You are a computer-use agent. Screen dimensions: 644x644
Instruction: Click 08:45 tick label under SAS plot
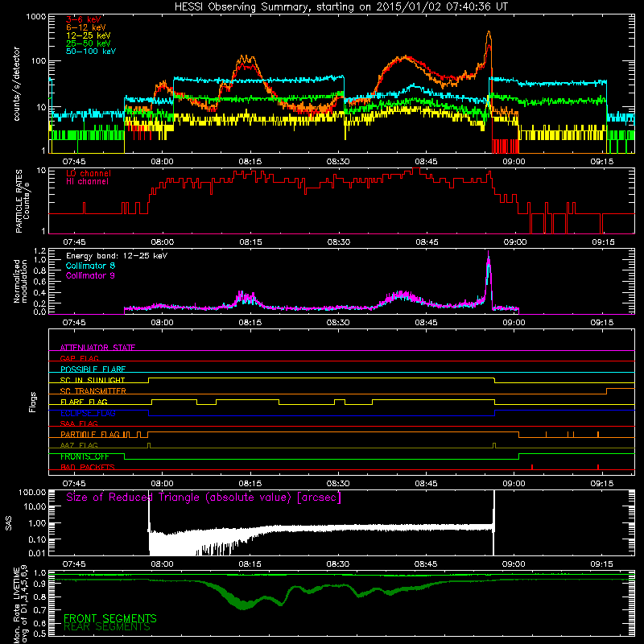point(426,564)
